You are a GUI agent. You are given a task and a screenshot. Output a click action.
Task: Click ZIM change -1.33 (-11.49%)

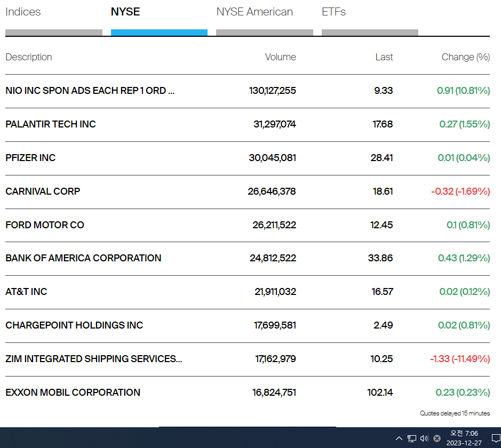point(460,359)
